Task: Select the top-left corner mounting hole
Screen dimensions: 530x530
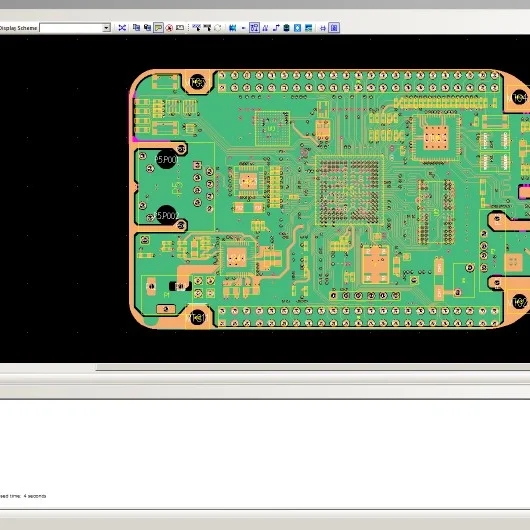Action: tap(198, 82)
